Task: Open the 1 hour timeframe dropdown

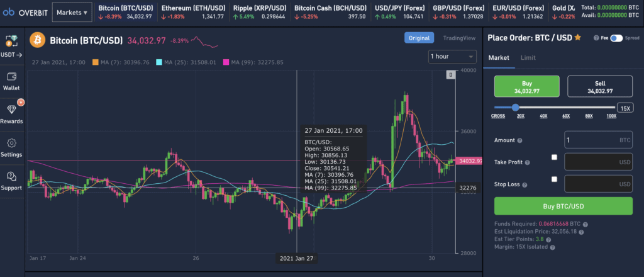Action: point(452,56)
